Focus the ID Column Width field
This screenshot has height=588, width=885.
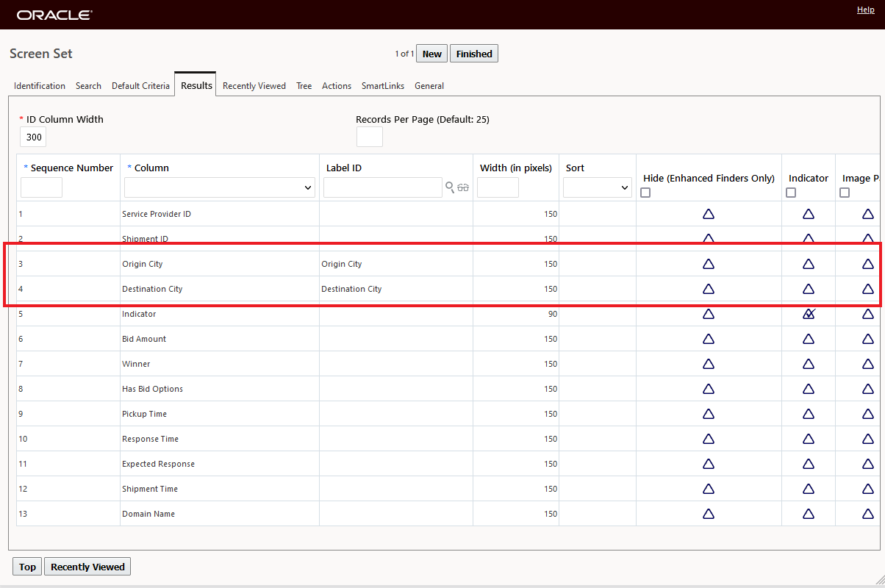tap(34, 137)
